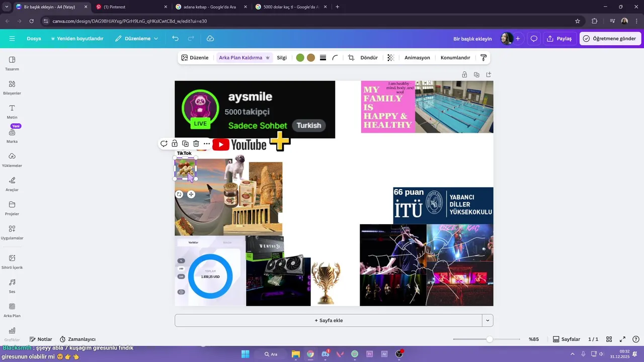
Task: Select the golden trophy image
Action: [326, 283]
